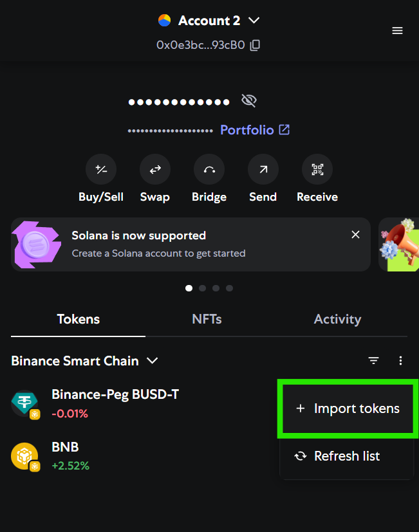Open the Portfolio link
The width and height of the screenshot is (419, 532).
tap(255, 130)
